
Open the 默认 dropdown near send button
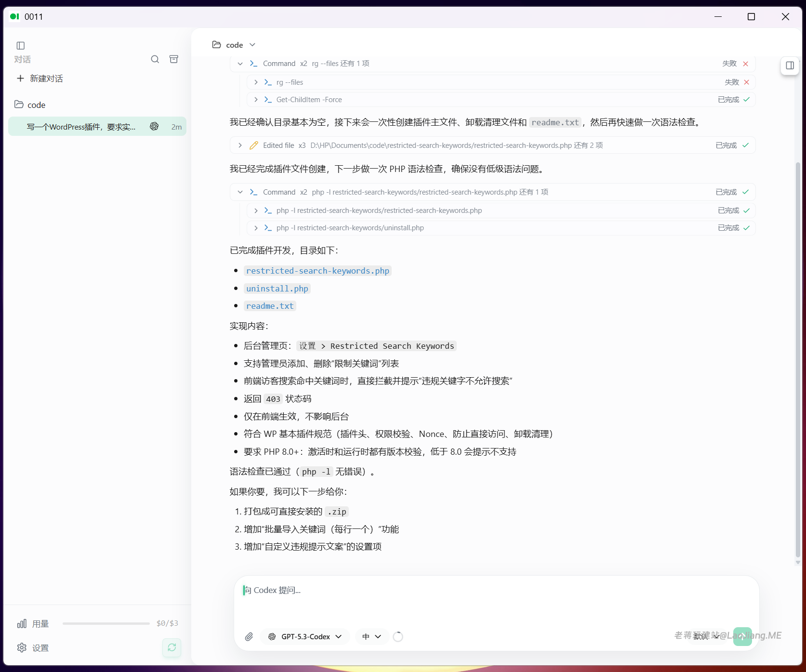point(706,637)
